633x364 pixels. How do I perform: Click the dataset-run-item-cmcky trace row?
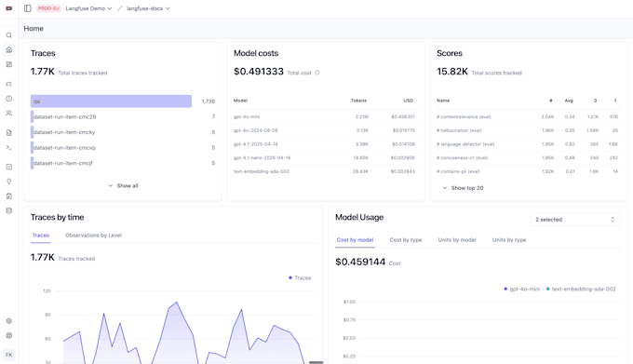point(123,132)
